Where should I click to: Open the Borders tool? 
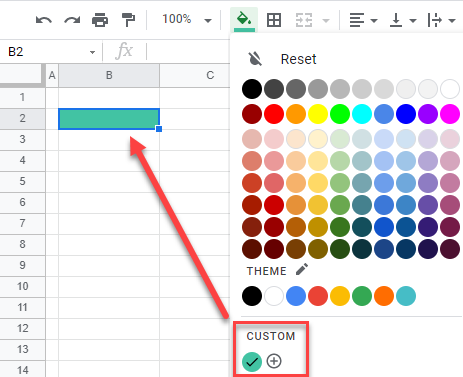pos(274,20)
